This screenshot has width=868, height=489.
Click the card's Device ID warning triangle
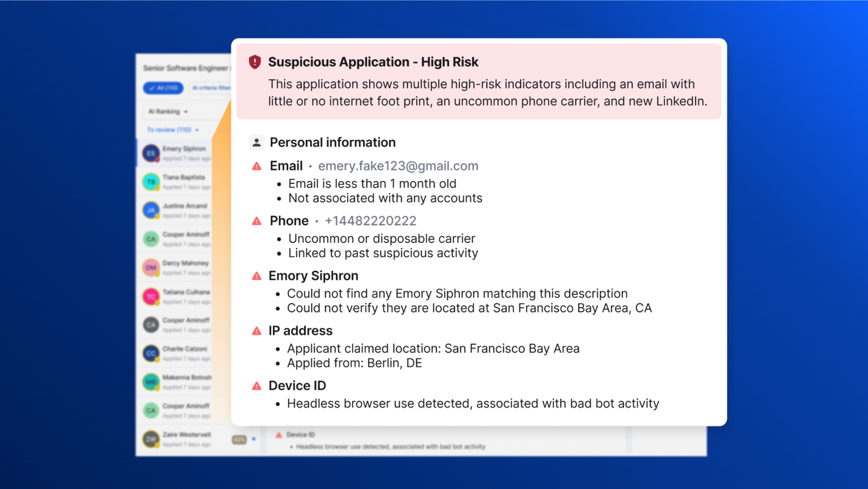point(257,385)
